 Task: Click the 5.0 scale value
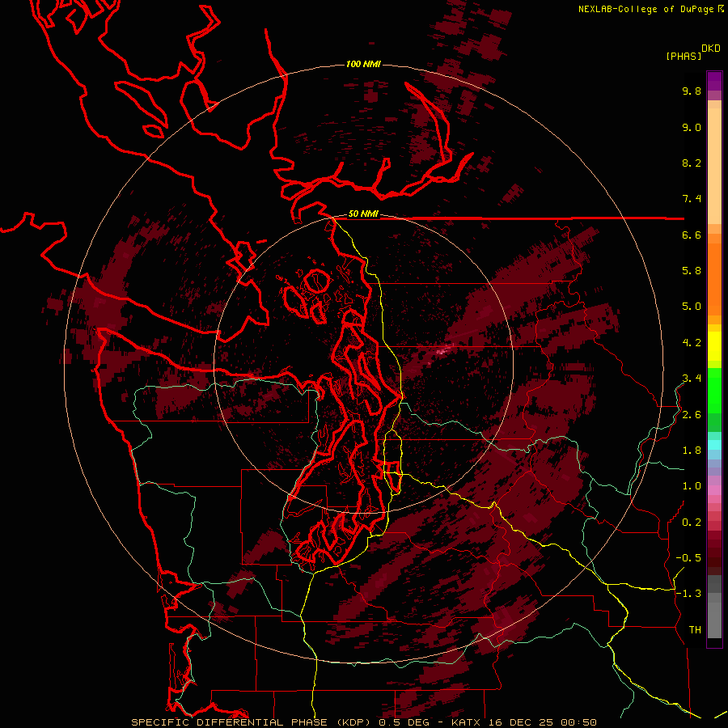click(x=692, y=307)
